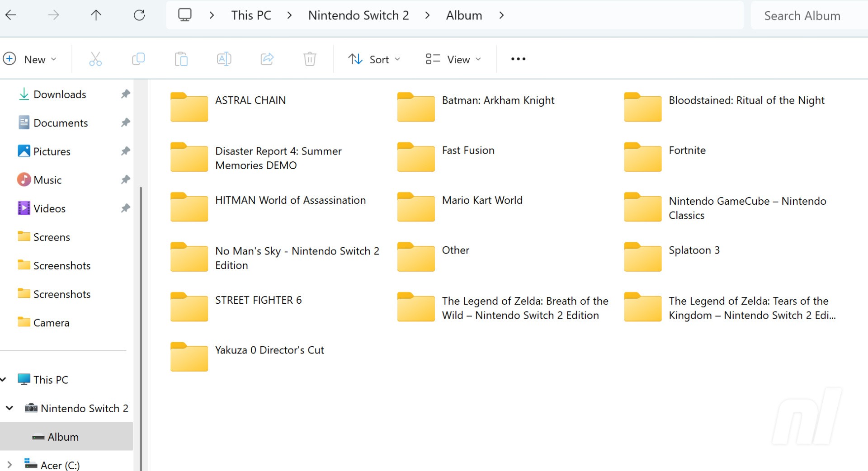Open Documents in the sidebar
The width and height of the screenshot is (868, 471).
tap(61, 122)
